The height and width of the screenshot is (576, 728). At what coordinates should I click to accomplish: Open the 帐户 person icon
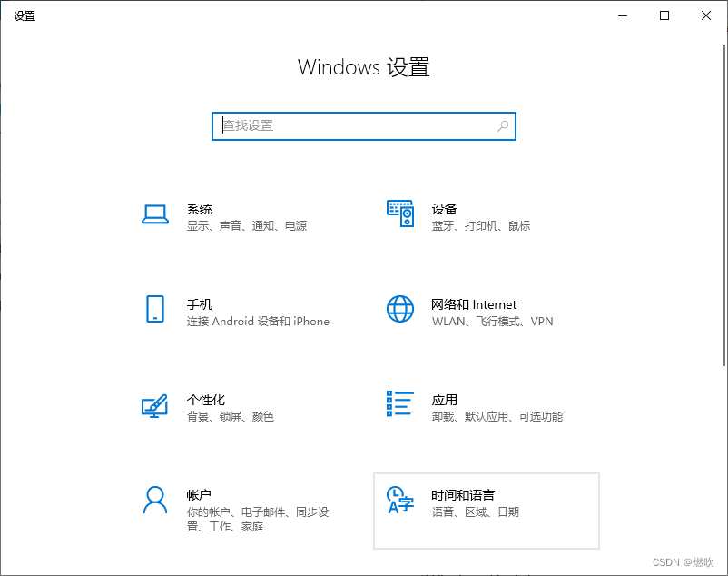click(x=155, y=500)
